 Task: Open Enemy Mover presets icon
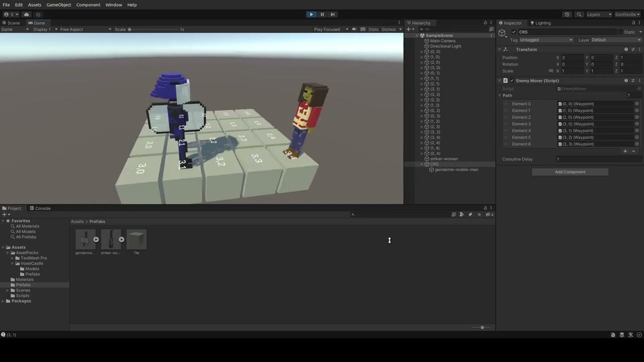click(x=633, y=80)
